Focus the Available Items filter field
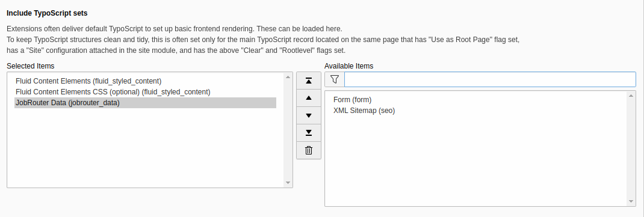Image resolution: width=644 pixels, height=217 pixels. click(x=489, y=79)
